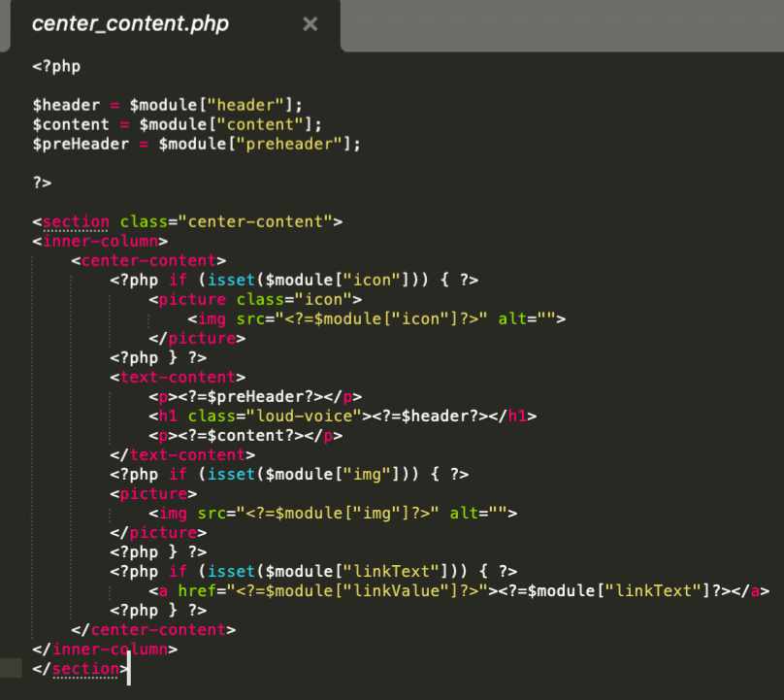The height and width of the screenshot is (700, 784).
Task: Click the isset "linkText" condition line
Action: coord(313,571)
